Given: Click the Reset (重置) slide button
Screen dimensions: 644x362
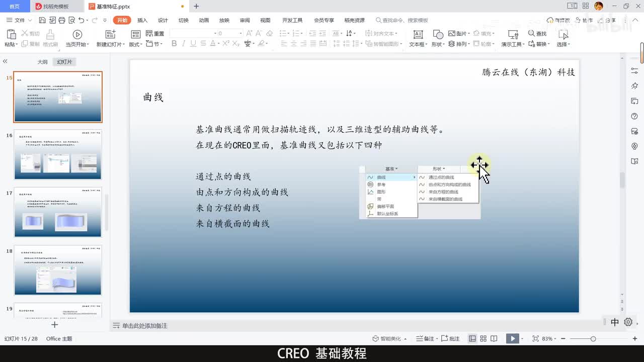Looking at the screenshot, I should [x=155, y=34].
